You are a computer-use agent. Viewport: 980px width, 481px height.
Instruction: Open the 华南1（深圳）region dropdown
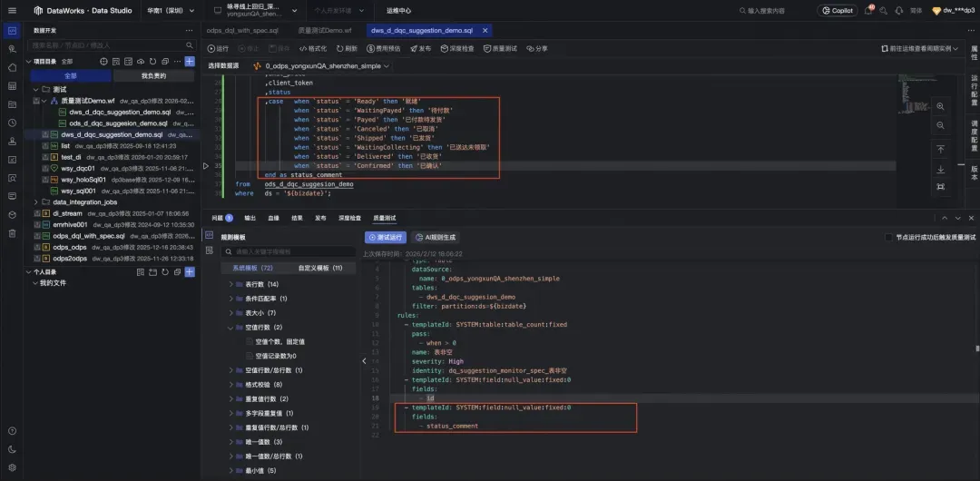pos(171,11)
